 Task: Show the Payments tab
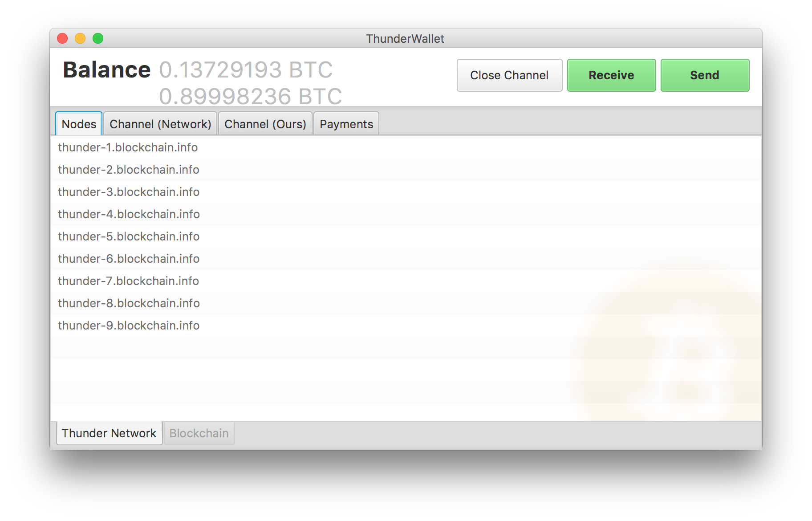point(346,124)
